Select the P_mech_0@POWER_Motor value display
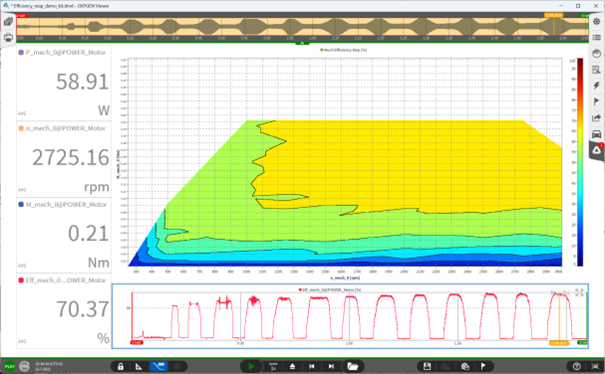Image resolution: width=605 pixels, height=374 pixels. click(x=64, y=83)
